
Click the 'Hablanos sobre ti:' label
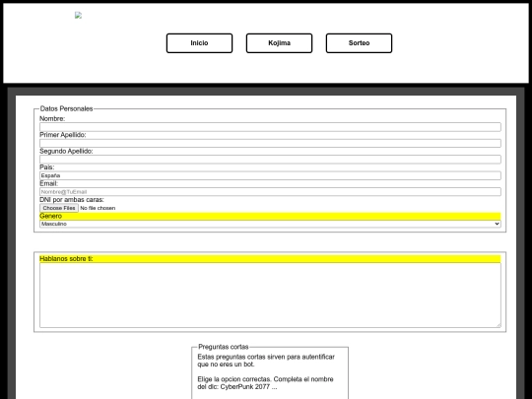[66, 259]
